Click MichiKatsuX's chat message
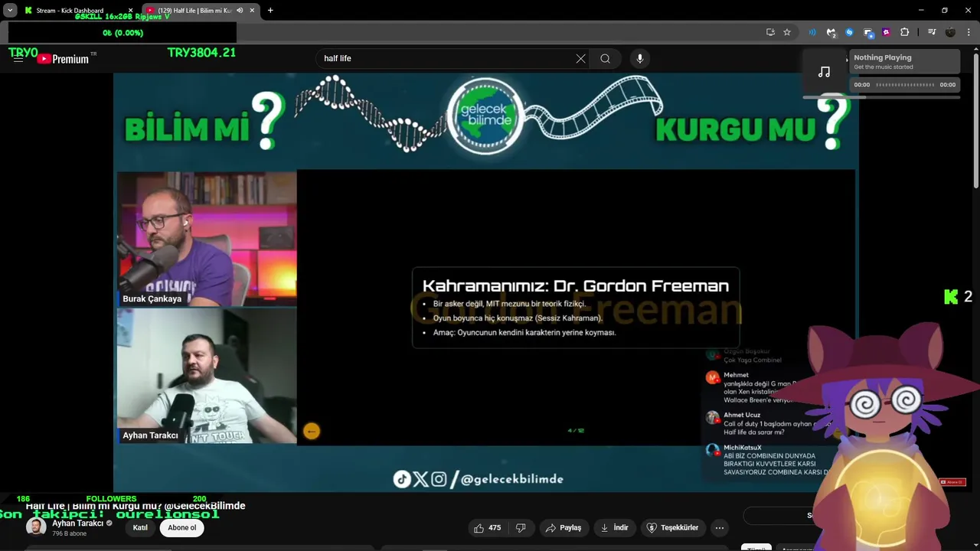This screenshot has height=551, width=980. coord(766,460)
